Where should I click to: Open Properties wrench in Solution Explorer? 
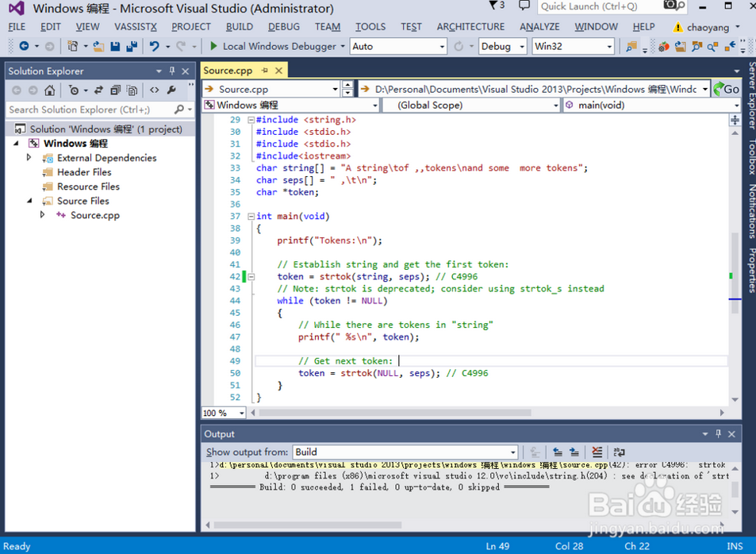click(x=171, y=90)
